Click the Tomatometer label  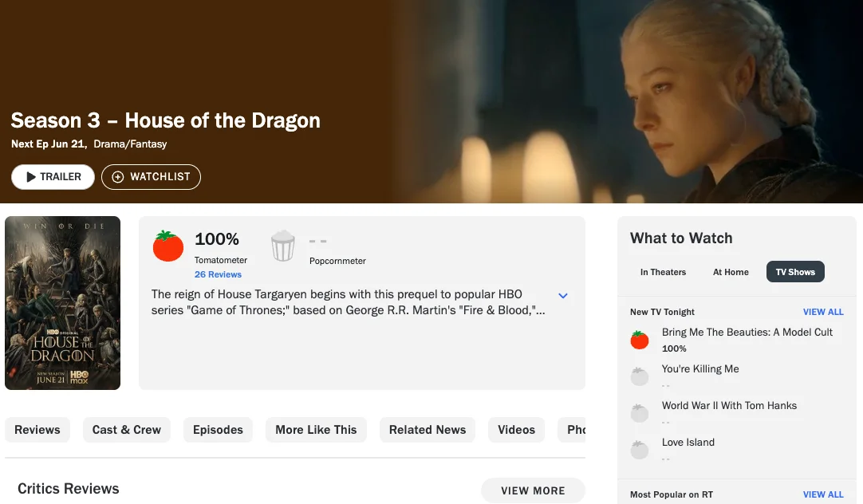221,260
